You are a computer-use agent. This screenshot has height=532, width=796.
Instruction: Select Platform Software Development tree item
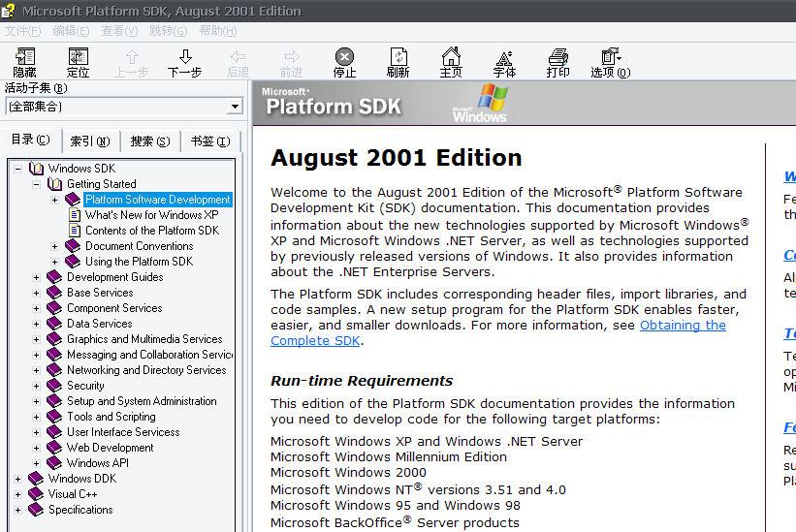pyautogui.click(x=158, y=200)
